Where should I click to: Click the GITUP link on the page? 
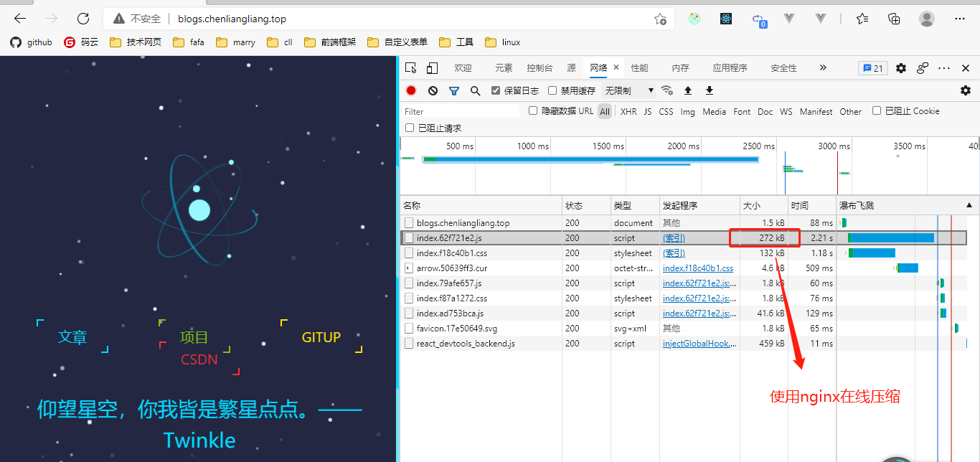[321, 337]
